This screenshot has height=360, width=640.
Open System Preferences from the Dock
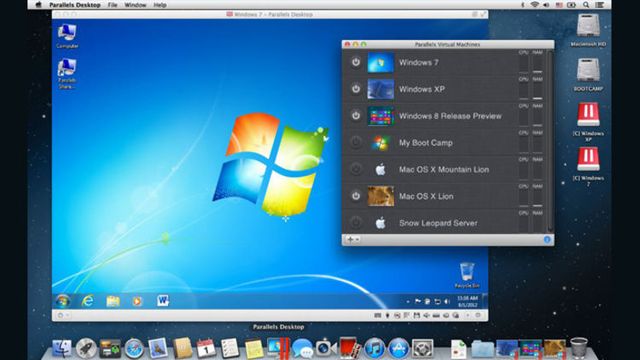pos(422,348)
